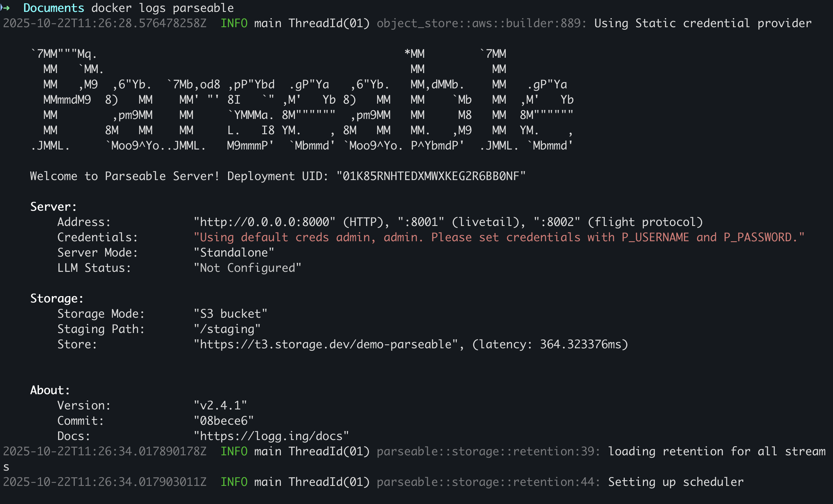Click the Storage: section heading
This screenshot has height=504, width=833.
tap(57, 299)
